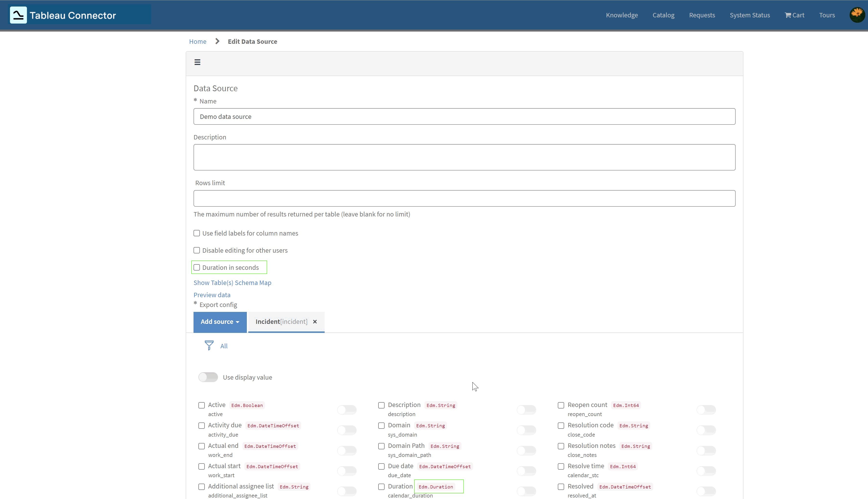Enable the toggle next to Active field
This screenshot has height=499, width=868.
347,409
